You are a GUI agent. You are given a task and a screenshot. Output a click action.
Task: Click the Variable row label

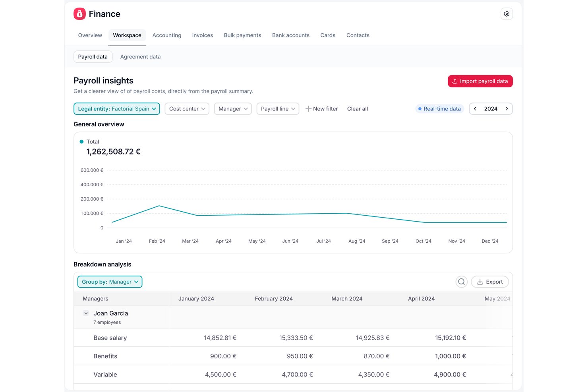pos(105,375)
